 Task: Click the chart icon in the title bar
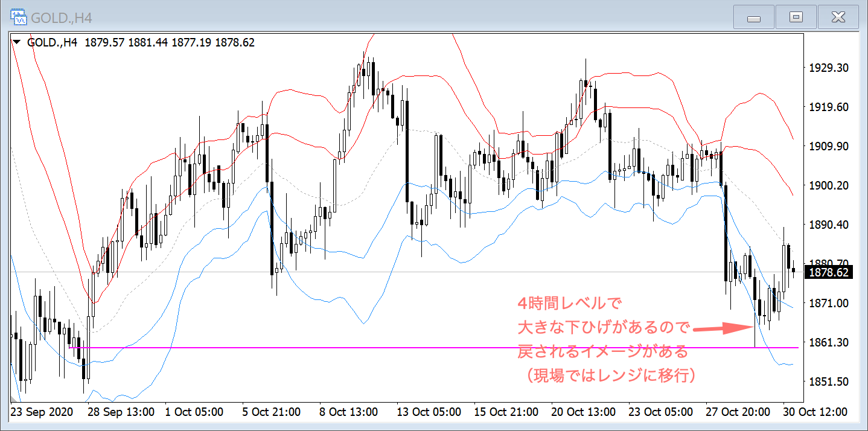click(x=18, y=17)
